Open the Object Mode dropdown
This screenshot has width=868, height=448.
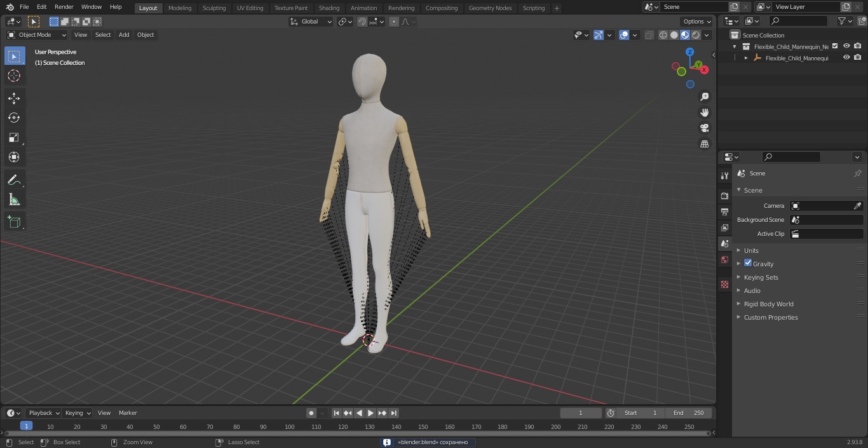36,35
